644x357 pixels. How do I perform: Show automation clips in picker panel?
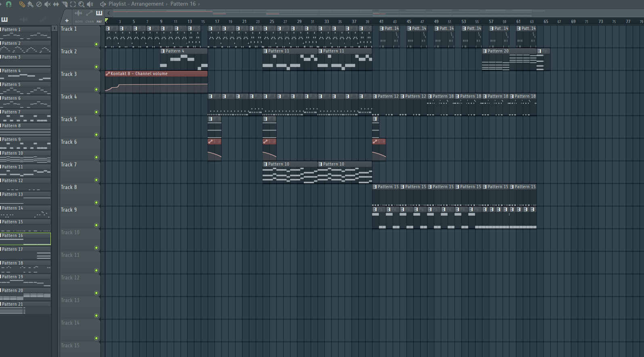(x=42, y=19)
